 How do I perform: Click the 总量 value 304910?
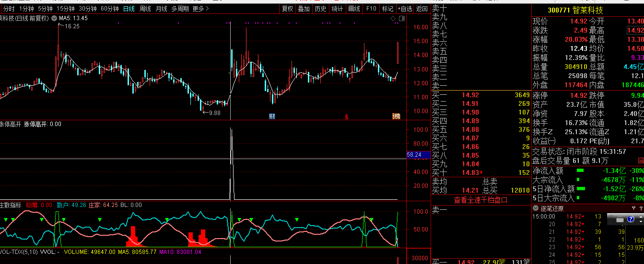click(576, 67)
